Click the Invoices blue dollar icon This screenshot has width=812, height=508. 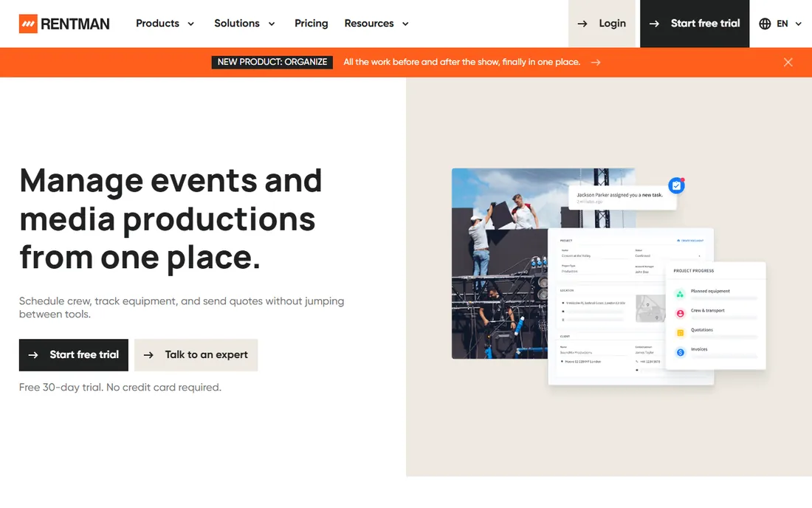680,352
